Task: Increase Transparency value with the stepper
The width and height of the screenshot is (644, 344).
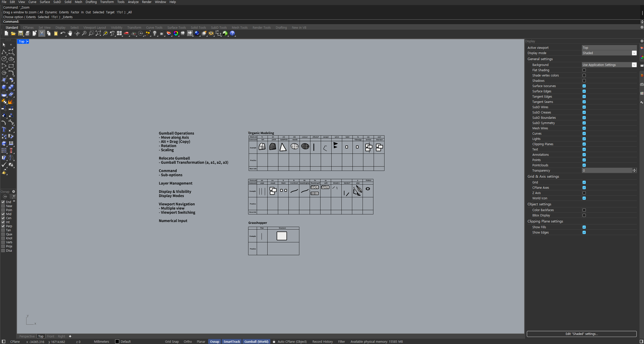Action: point(634,169)
